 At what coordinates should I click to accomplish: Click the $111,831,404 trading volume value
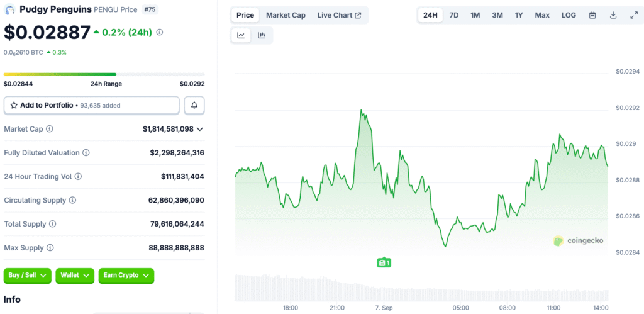click(182, 177)
